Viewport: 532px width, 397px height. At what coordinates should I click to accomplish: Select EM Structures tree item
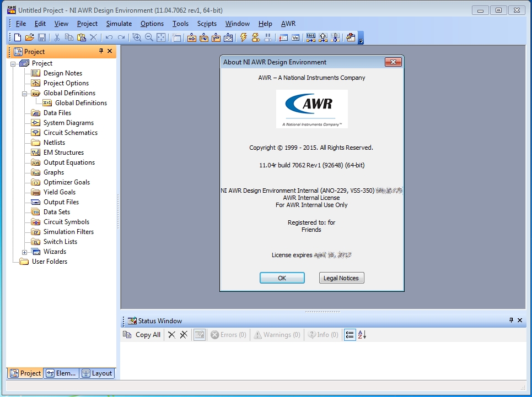[63, 153]
